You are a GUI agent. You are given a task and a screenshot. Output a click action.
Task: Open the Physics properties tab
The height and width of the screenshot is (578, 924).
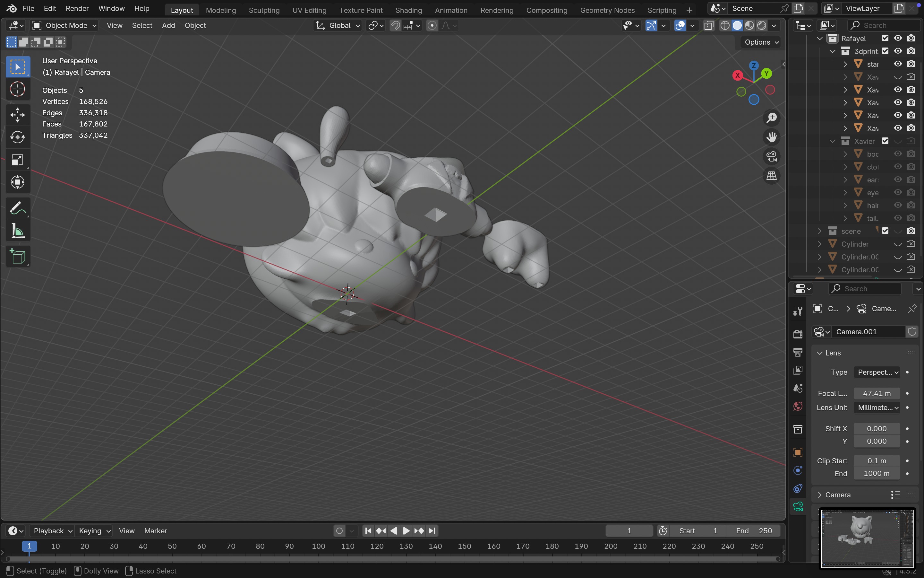click(x=798, y=470)
